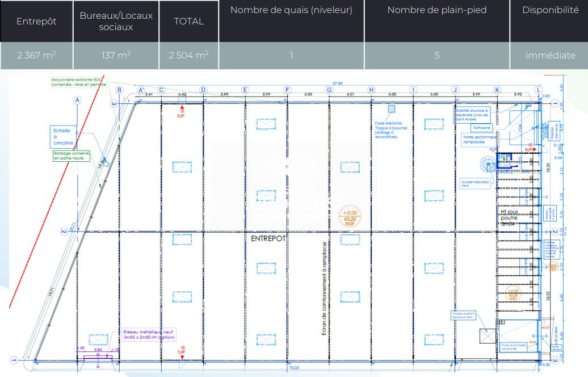Click the grid axis marker A circle
Screen dimensions: 588x377
[77, 100]
